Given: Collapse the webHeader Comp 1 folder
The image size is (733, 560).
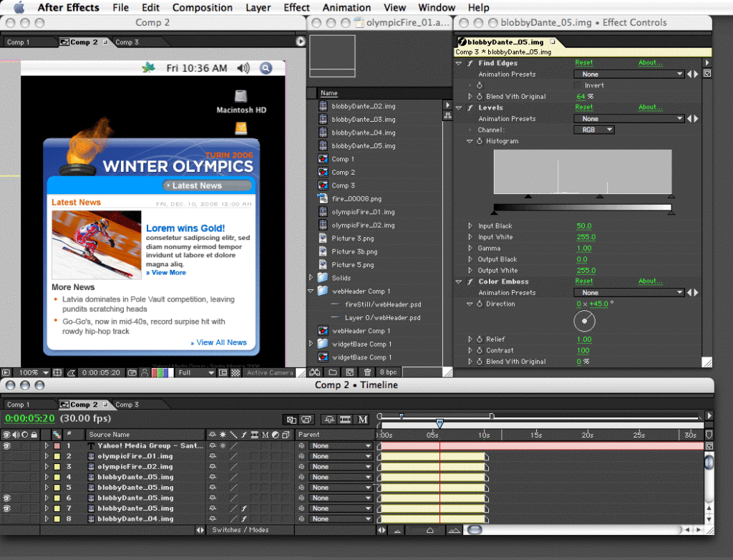Looking at the screenshot, I should pos(311,291).
